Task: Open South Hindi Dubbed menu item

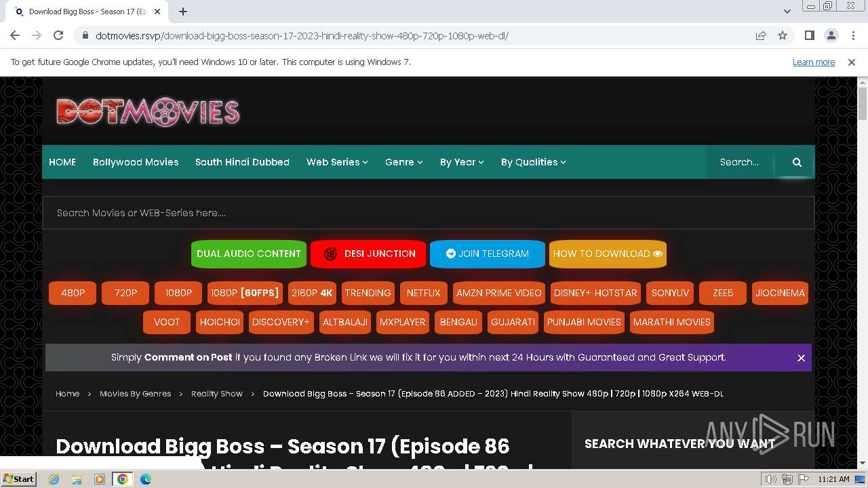Action: click(x=242, y=162)
